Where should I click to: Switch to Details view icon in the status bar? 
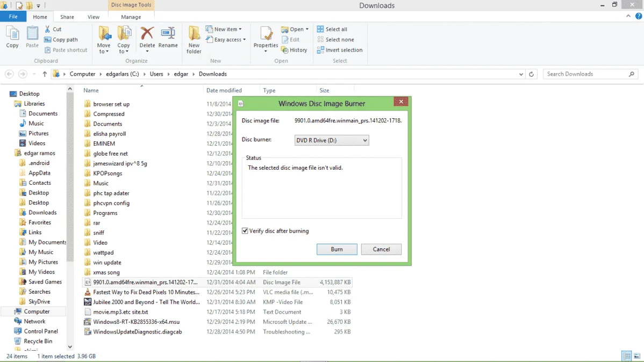click(x=626, y=356)
